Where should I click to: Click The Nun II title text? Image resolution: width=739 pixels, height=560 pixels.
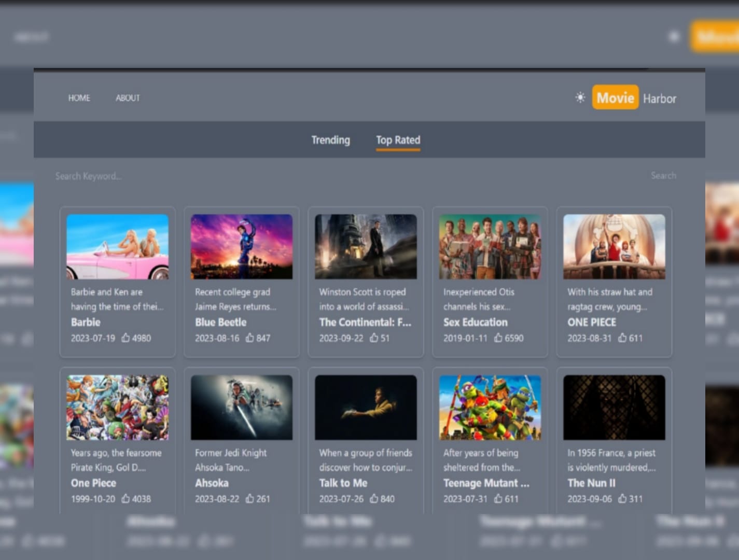tap(591, 483)
